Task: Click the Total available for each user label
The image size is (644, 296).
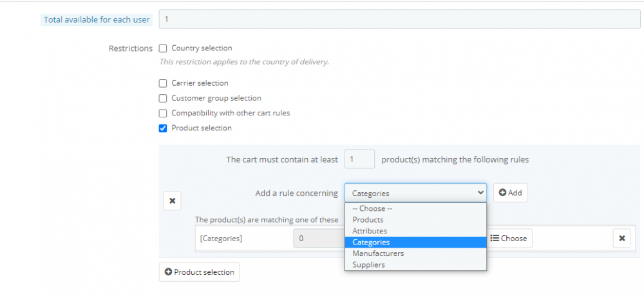Action: [x=97, y=20]
